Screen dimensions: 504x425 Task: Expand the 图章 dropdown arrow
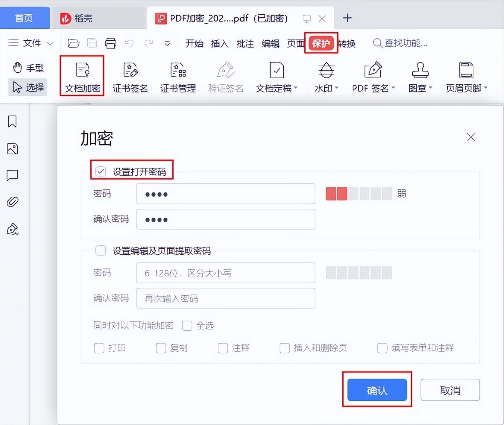coord(431,88)
